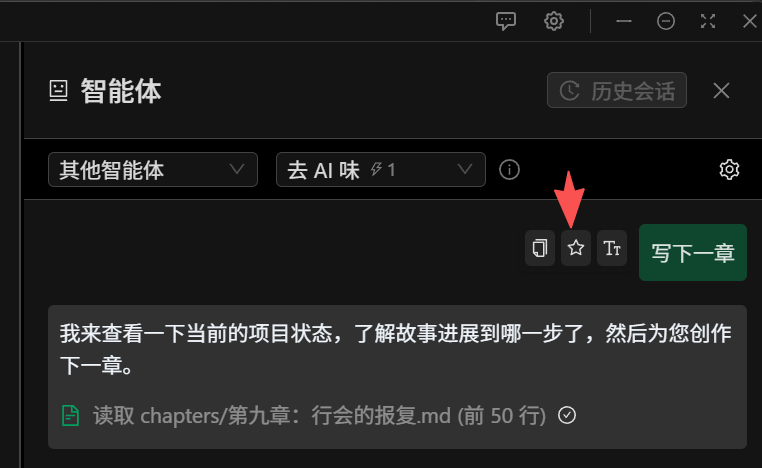Click green file icon beside 读取 chapters
This screenshot has height=468, width=762.
click(x=70, y=416)
